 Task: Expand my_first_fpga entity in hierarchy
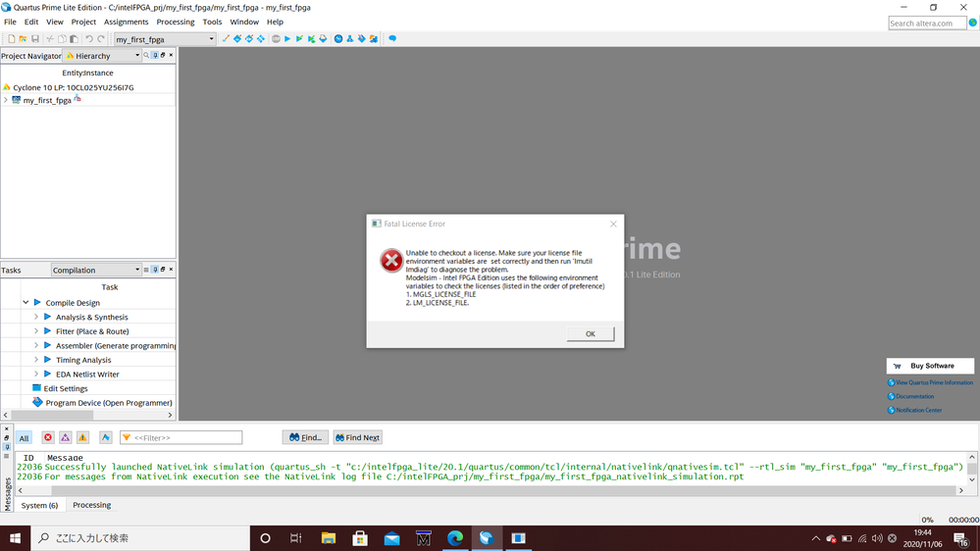(x=6, y=100)
